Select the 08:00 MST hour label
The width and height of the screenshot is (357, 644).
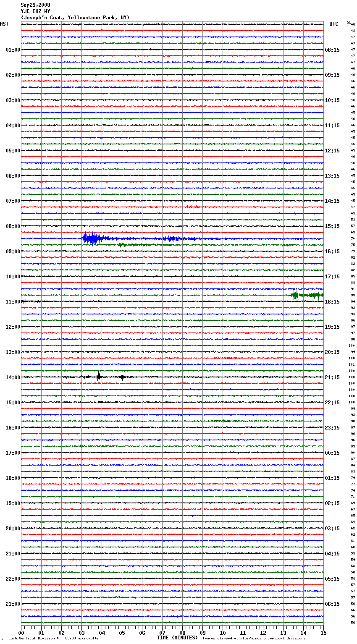coord(13,226)
